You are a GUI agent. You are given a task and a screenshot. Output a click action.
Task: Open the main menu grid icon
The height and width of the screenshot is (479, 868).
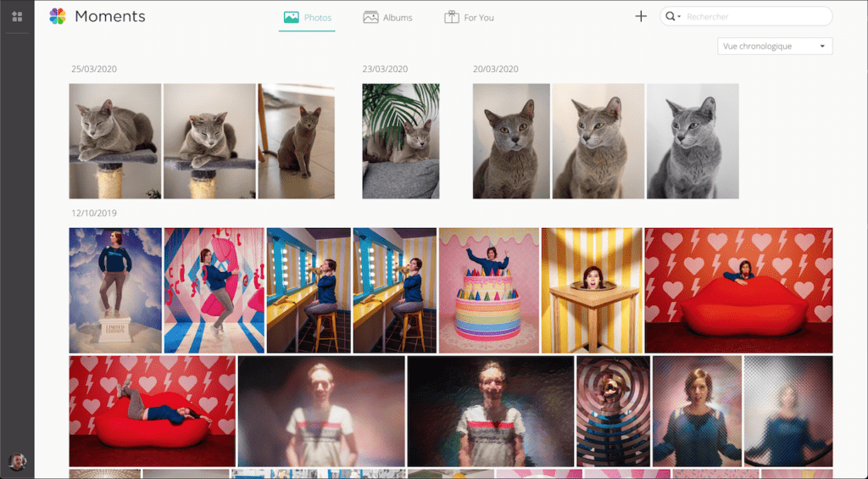click(x=17, y=17)
